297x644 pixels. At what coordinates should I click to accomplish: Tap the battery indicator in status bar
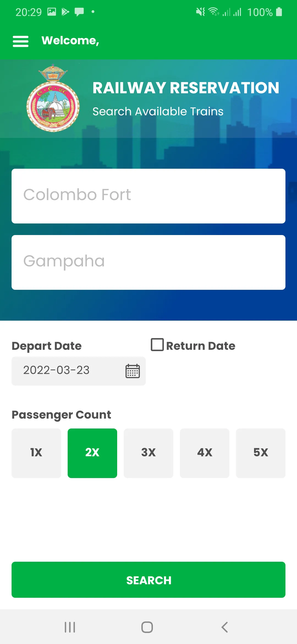pos(279,12)
